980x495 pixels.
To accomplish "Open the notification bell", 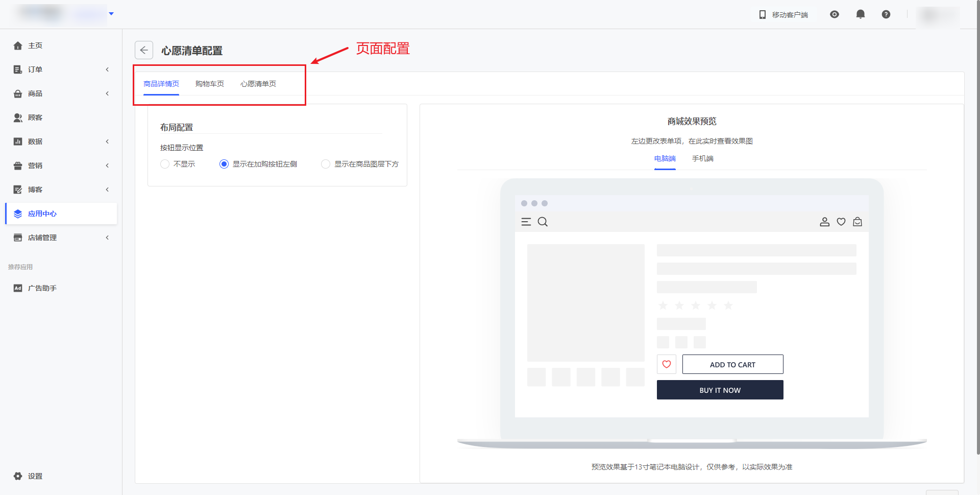I will pyautogui.click(x=860, y=14).
